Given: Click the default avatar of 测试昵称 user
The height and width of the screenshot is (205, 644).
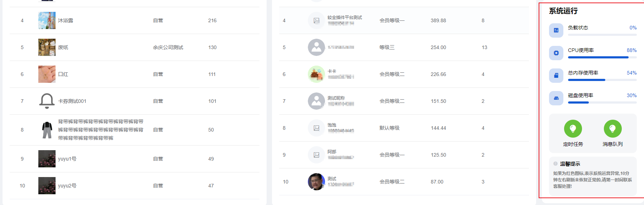Looking at the screenshot, I should 316,101.
